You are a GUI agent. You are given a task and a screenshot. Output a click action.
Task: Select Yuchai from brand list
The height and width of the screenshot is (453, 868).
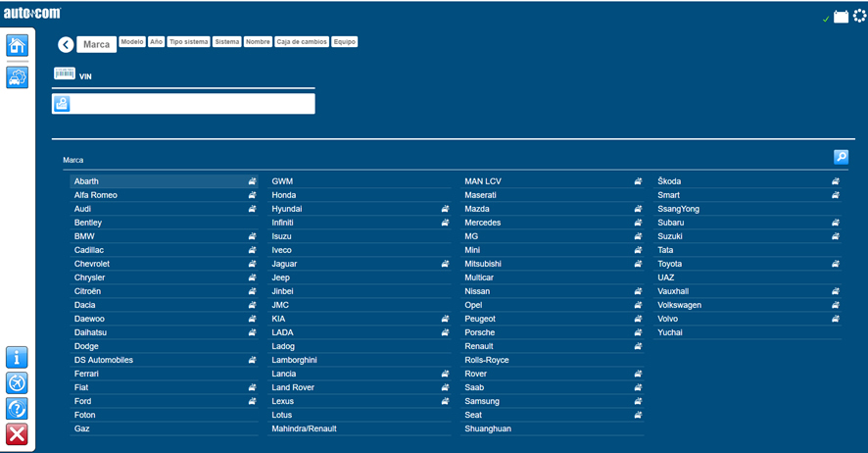747,332
